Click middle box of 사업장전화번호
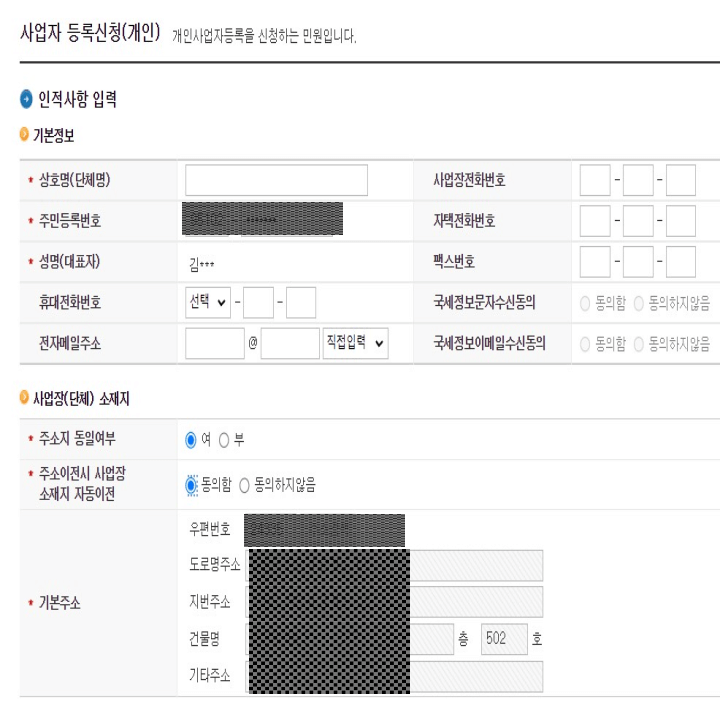720x720 pixels. pyautogui.click(x=638, y=180)
